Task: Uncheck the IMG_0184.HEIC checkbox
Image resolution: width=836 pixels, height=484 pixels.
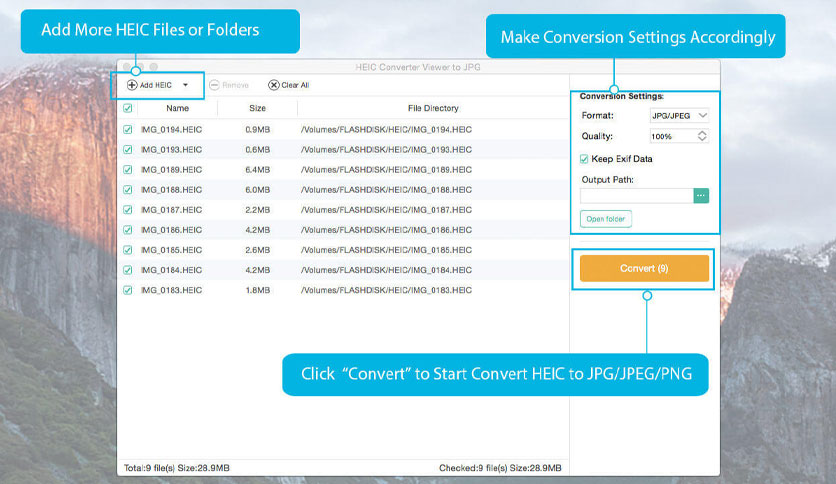Action: (x=128, y=270)
